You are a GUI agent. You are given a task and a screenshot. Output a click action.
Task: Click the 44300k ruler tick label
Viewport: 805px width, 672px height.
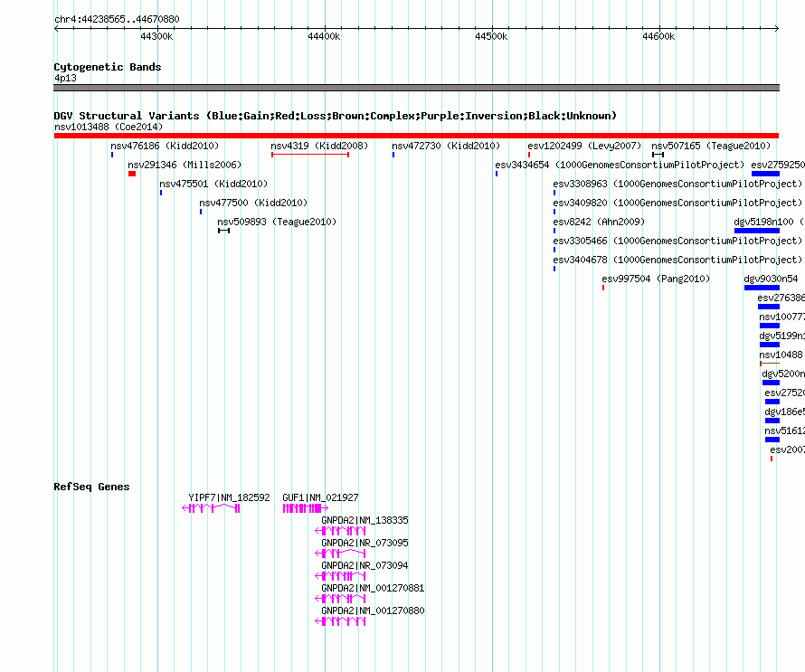(x=156, y=36)
